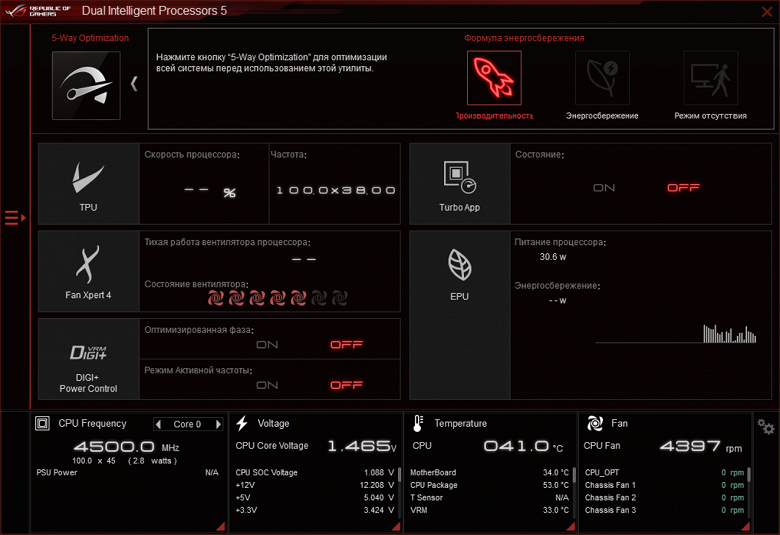Close the Dual Intelligent Processors window

(x=767, y=11)
